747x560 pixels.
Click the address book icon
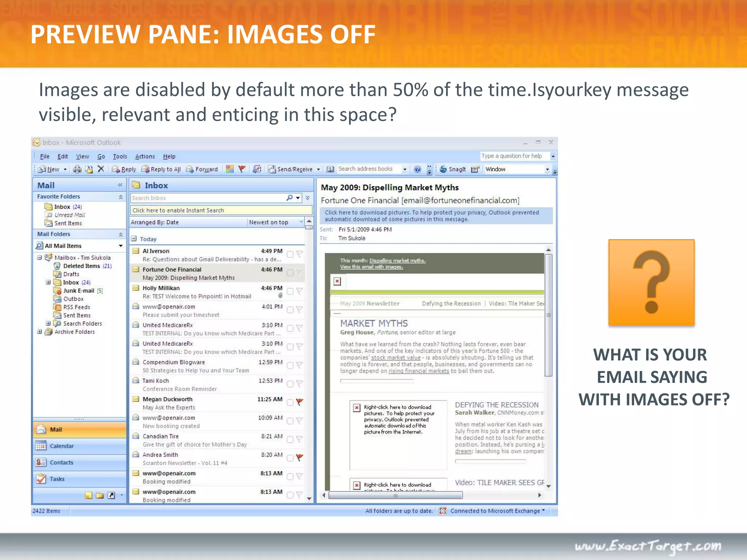pyautogui.click(x=330, y=169)
